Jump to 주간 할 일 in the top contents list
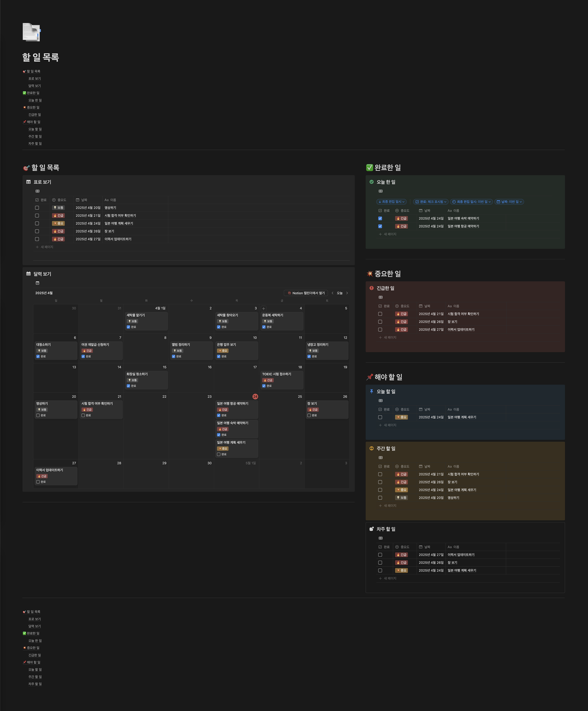 [x=35, y=137]
